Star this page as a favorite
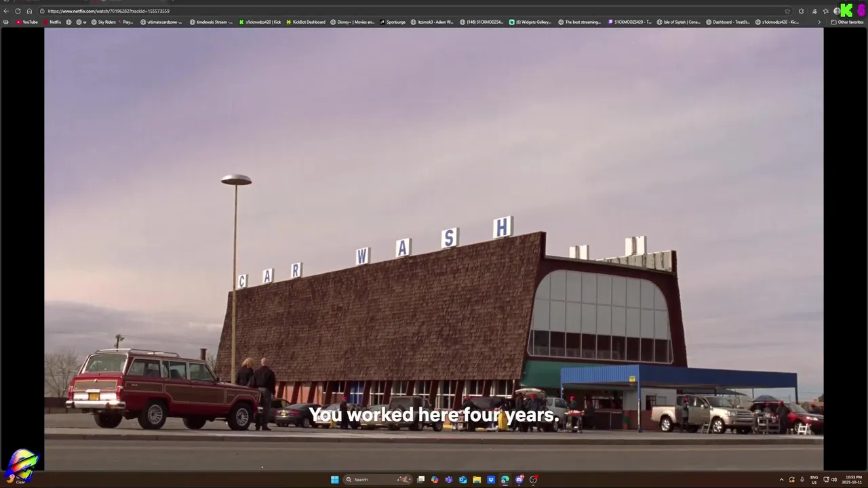868x488 pixels. [x=787, y=11]
